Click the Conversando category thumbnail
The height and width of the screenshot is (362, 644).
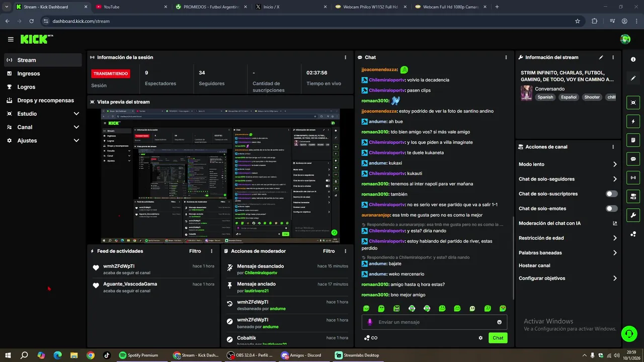[526, 93]
